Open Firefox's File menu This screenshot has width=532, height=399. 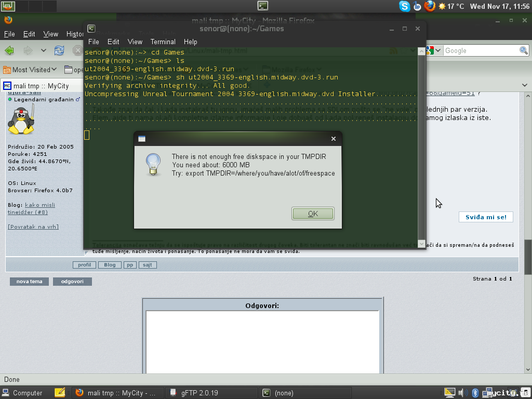tap(9, 34)
